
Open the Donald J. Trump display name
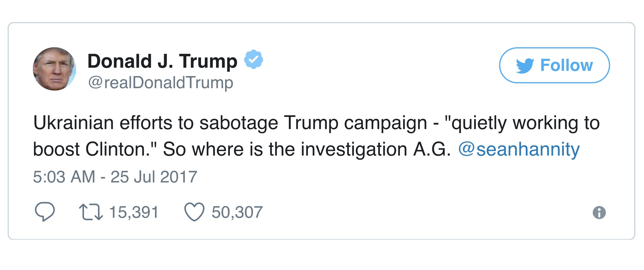[x=162, y=61]
